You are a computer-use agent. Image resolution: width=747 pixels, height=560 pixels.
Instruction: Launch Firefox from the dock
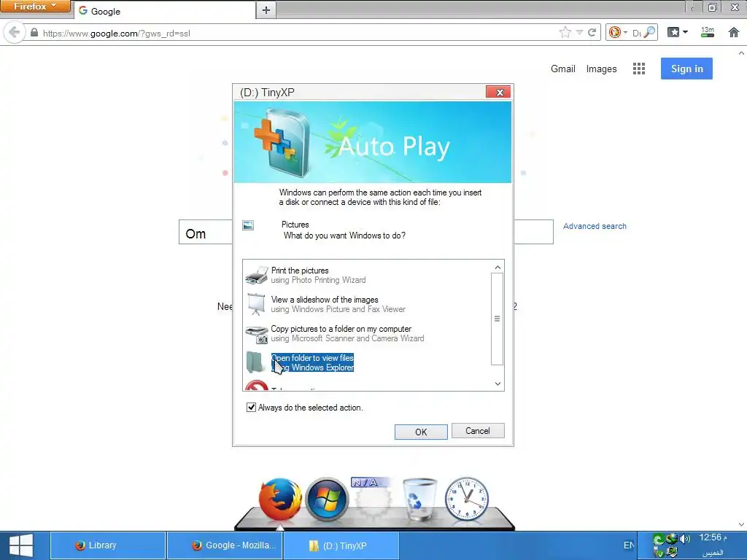click(280, 499)
